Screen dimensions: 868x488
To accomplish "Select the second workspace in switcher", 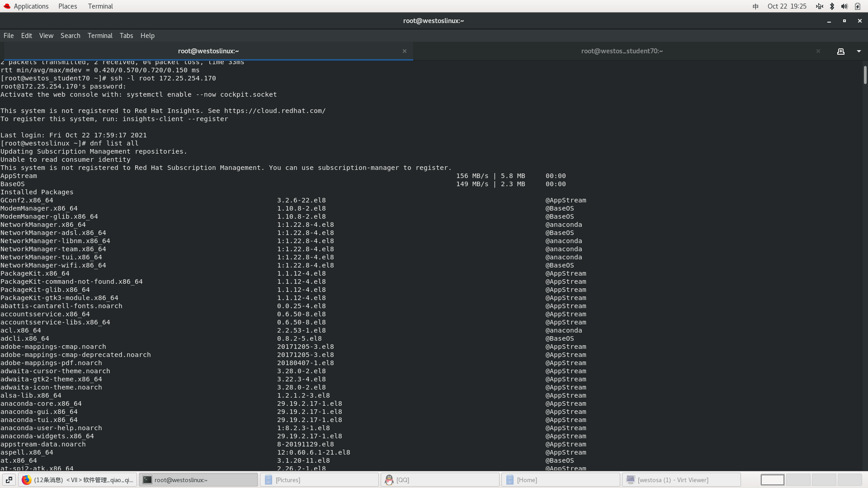I will pyautogui.click(x=798, y=480).
